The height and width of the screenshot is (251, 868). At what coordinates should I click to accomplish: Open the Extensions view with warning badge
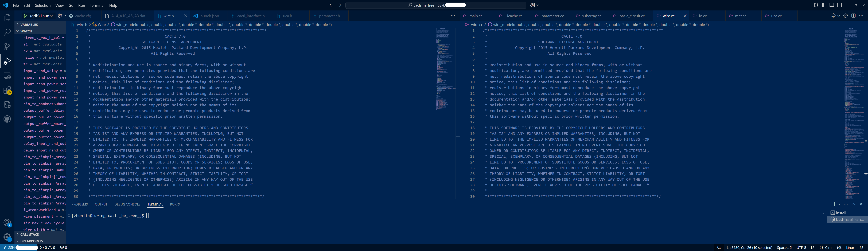7,90
